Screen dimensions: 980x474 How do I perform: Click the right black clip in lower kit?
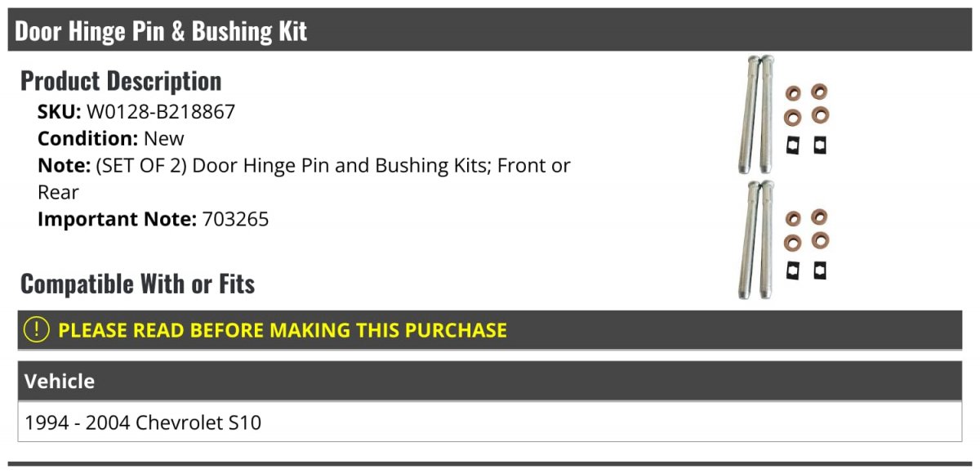819,270
